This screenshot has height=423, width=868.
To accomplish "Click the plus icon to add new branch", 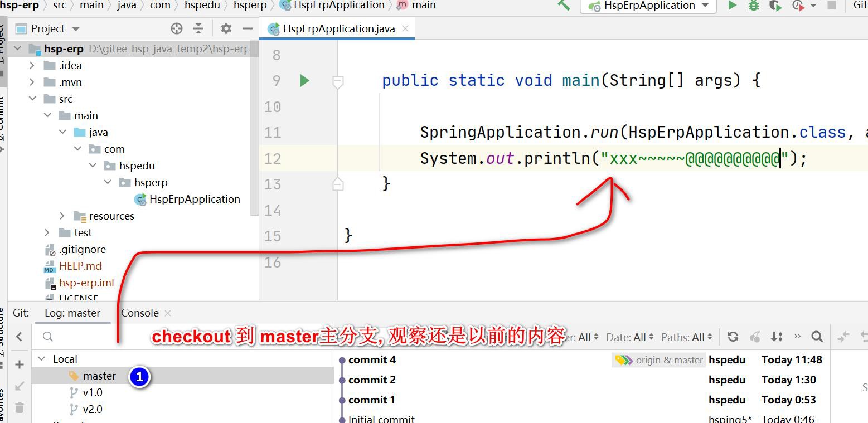I will click(x=20, y=364).
